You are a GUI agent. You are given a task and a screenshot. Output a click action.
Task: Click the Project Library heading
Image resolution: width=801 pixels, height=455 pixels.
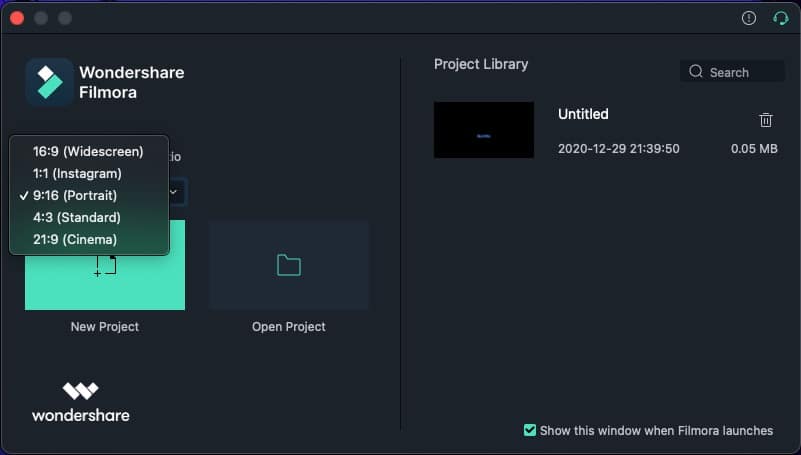coord(481,64)
